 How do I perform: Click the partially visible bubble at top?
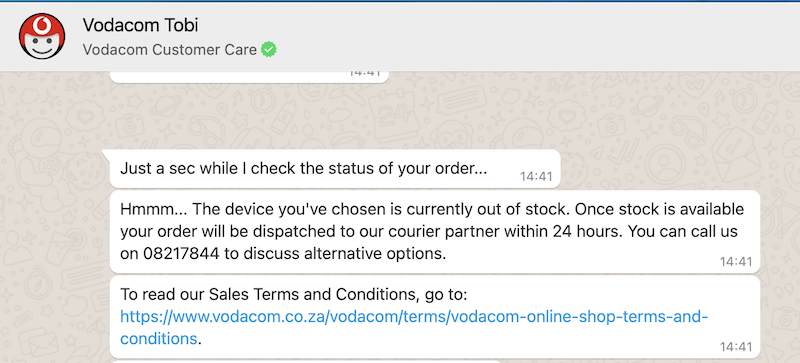[x=249, y=77]
